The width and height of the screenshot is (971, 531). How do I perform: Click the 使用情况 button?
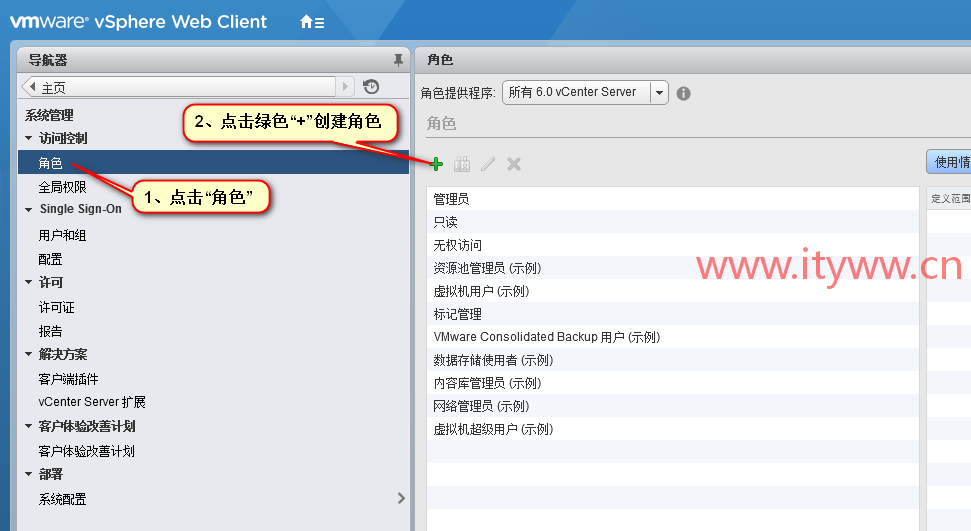tap(949, 162)
